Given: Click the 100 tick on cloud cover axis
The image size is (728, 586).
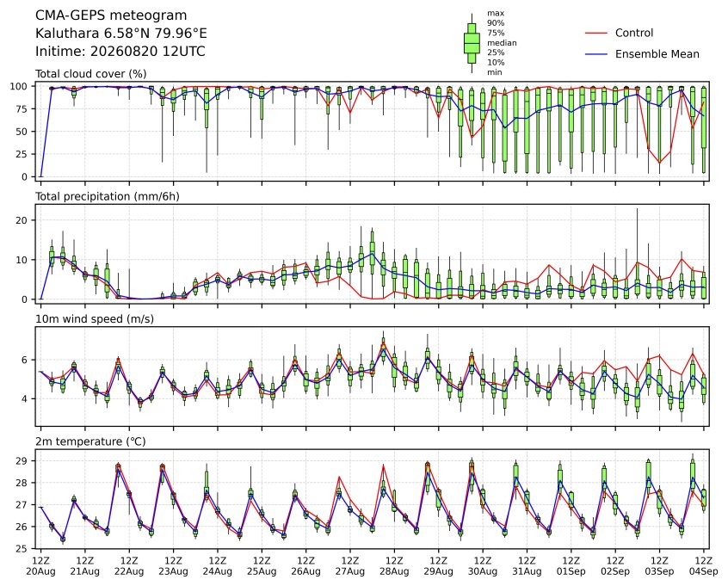Looking at the screenshot, I should coord(21,86).
